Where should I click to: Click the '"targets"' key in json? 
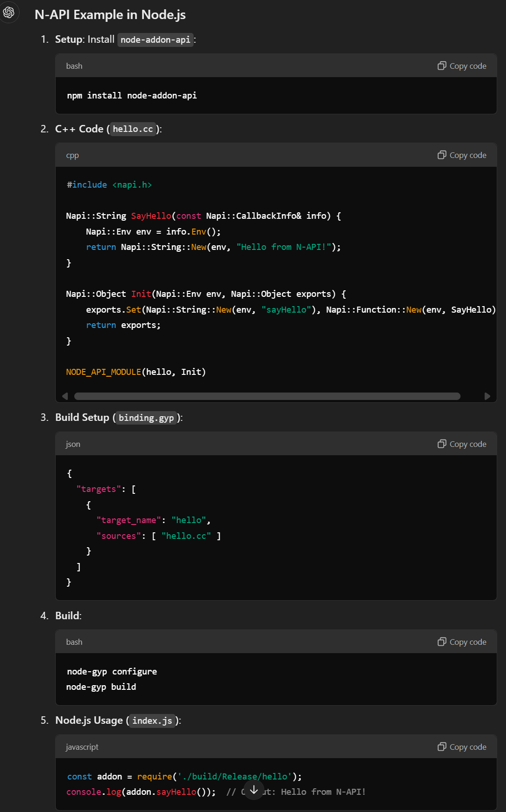click(98, 489)
